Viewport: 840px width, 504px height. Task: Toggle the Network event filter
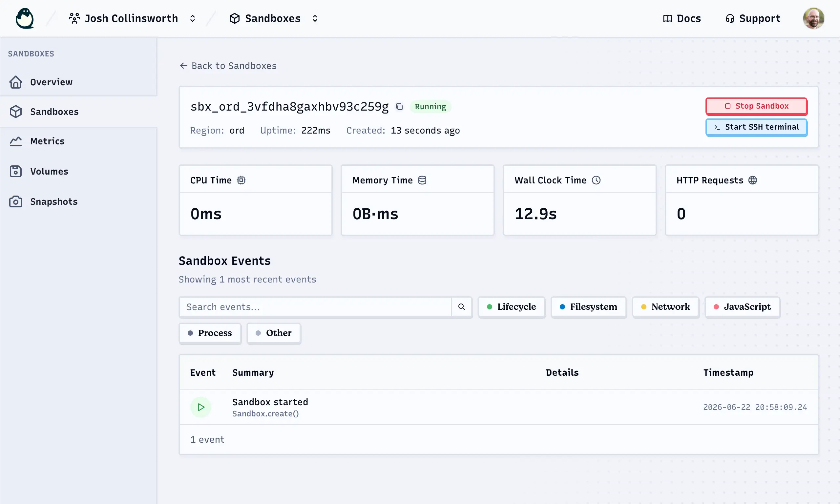click(x=665, y=307)
